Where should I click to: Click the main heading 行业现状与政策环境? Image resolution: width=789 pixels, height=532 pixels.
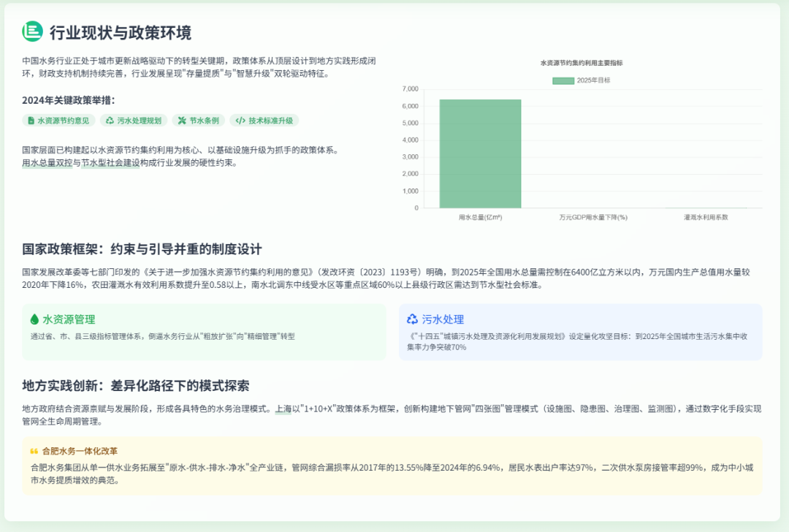click(121, 32)
